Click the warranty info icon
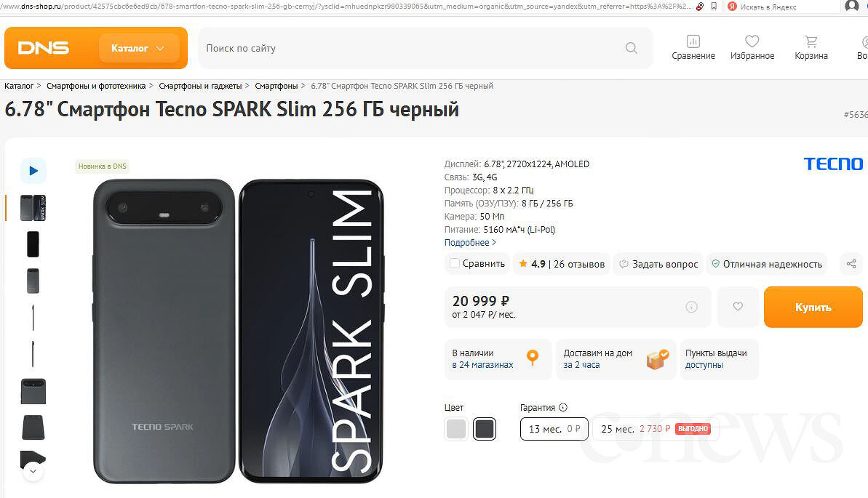Image resolution: width=868 pixels, height=498 pixels. [x=563, y=408]
